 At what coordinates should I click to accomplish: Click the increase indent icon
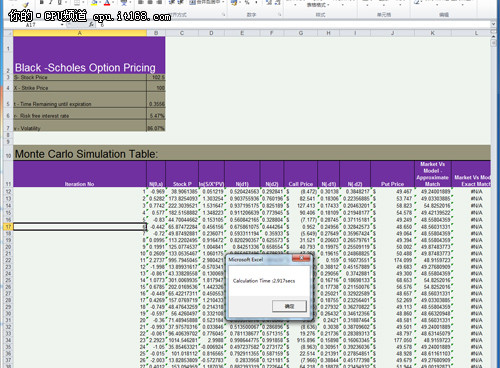click(181, 2)
